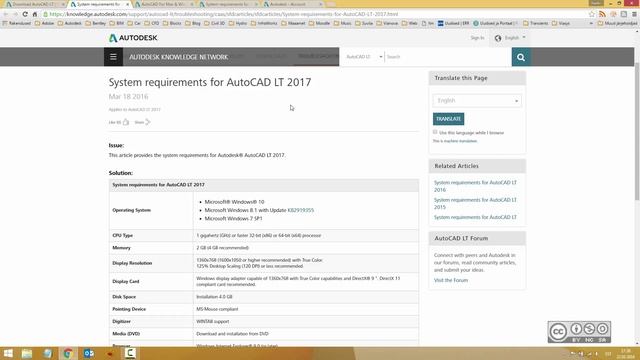Click the TRANSLATE button
640x360 pixels.
448,119
